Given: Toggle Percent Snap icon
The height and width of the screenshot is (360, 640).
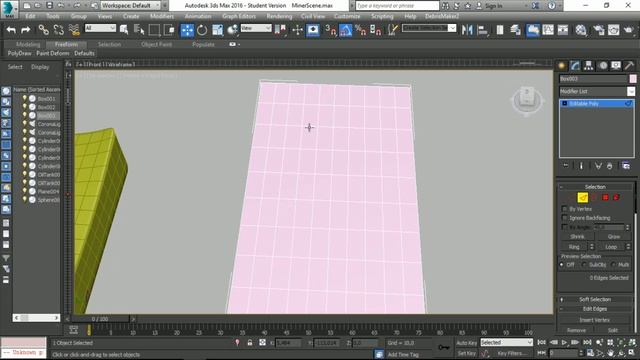Looking at the screenshot, I should point(360,30).
